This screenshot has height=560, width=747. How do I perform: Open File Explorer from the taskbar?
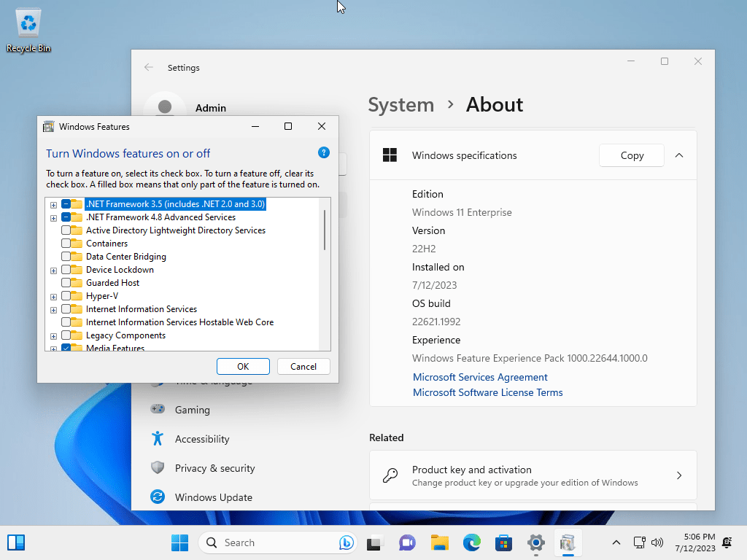coord(440,542)
